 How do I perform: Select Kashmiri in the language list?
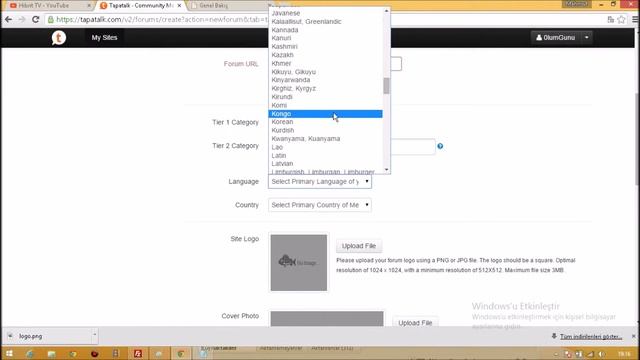325,47
